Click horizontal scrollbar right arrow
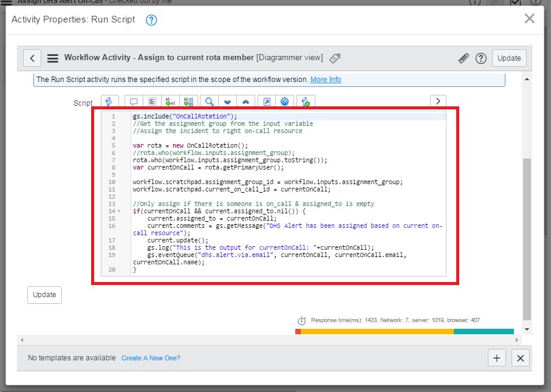The height and width of the screenshot is (392, 551). 516,340
